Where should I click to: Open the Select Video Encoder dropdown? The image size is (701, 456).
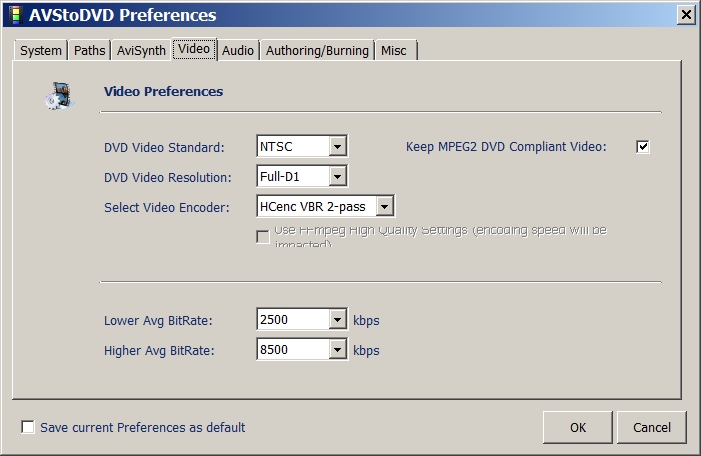click(x=386, y=207)
